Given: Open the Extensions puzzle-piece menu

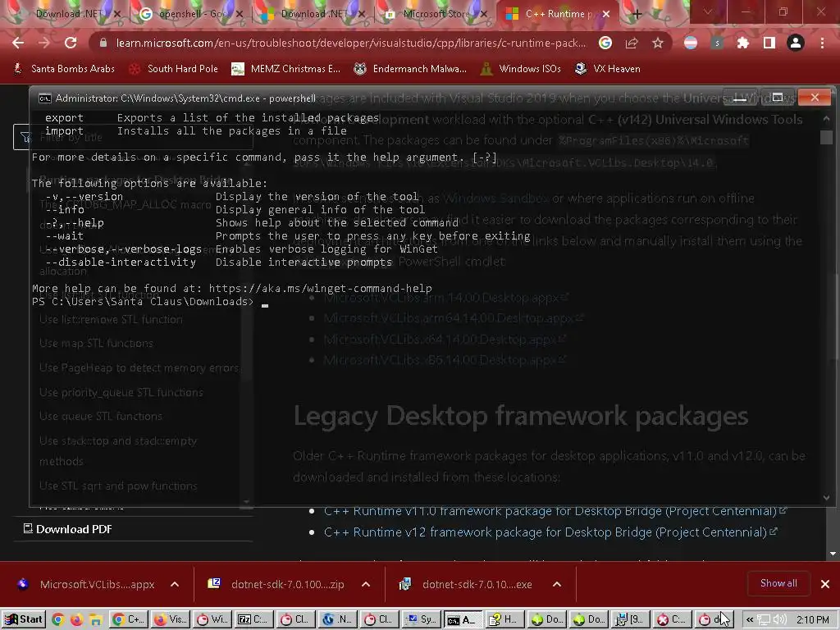Looking at the screenshot, I should coord(743,43).
